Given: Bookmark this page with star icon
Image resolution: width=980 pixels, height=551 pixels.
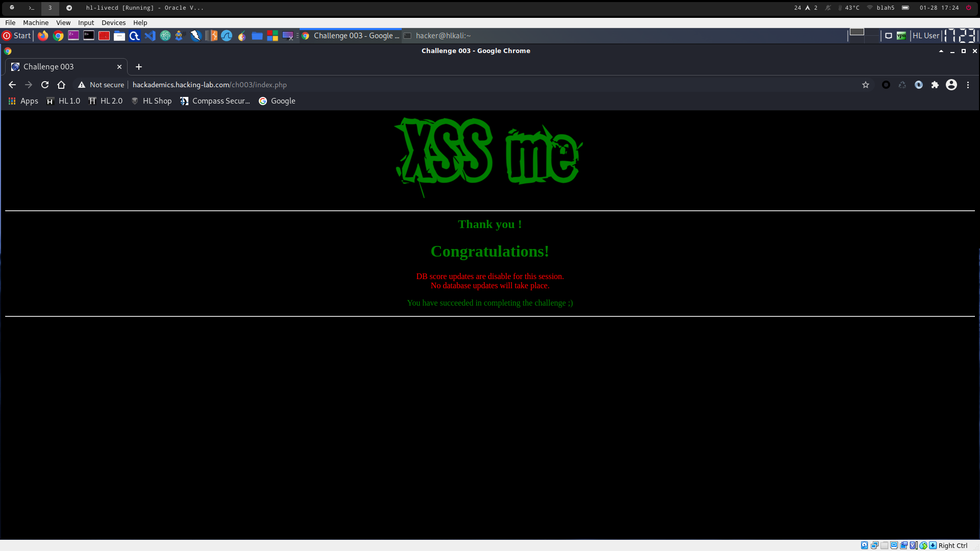Looking at the screenshot, I should [x=866, y=85].
